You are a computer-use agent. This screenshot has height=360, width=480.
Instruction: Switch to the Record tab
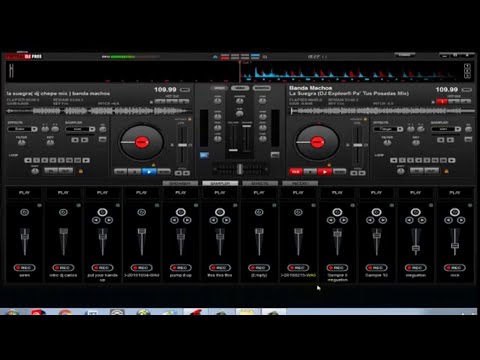[x=300, y=183]
